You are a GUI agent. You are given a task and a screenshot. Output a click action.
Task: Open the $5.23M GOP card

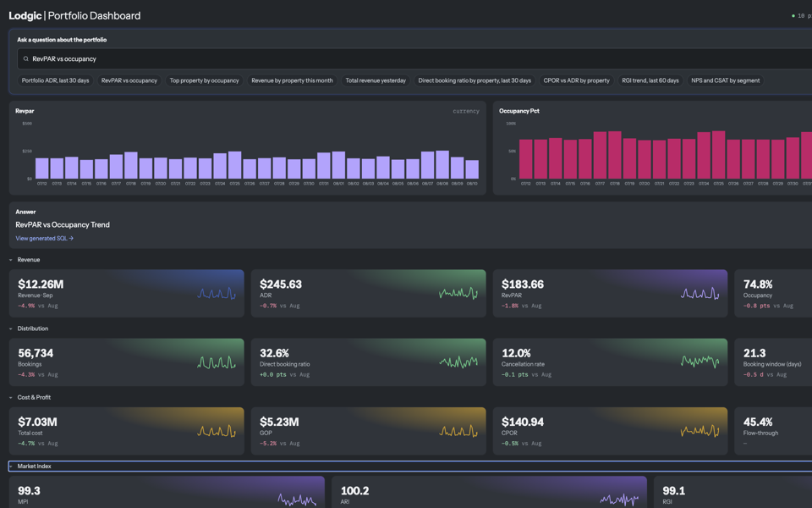pos(368,431)
